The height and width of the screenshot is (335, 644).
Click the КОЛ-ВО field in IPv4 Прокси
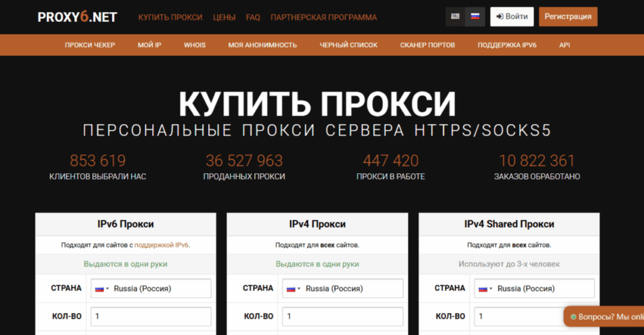(343, 317)
